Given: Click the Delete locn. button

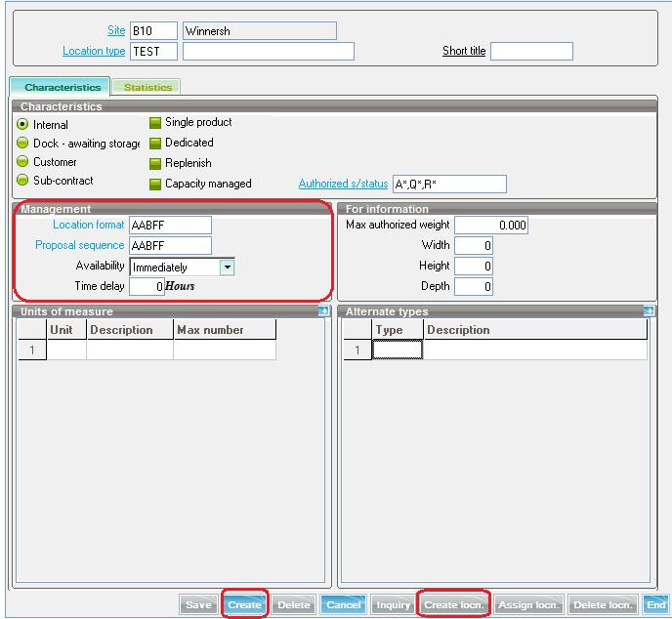Looking at the screenshot, I should pos(603,604).
